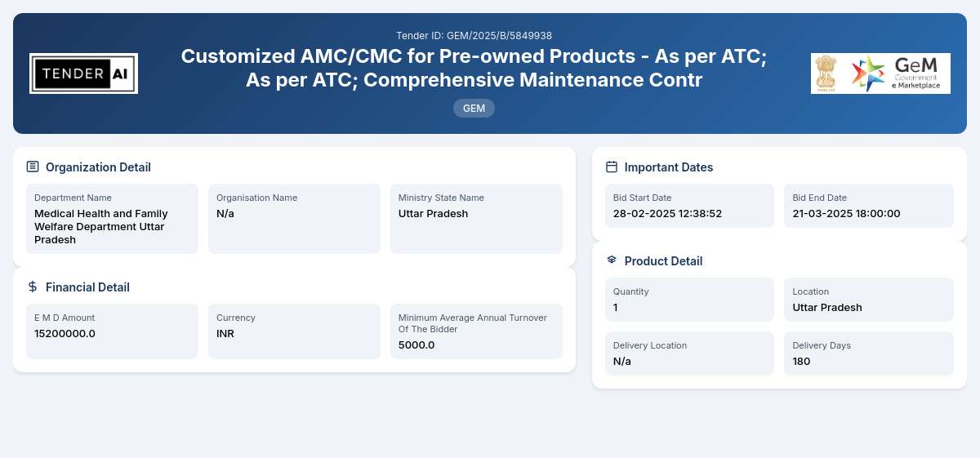Viewport: 980px width, 458px height.
Task: Click the Product Detail layers icon
Action: pyautogui.click(x=612, y=260)
